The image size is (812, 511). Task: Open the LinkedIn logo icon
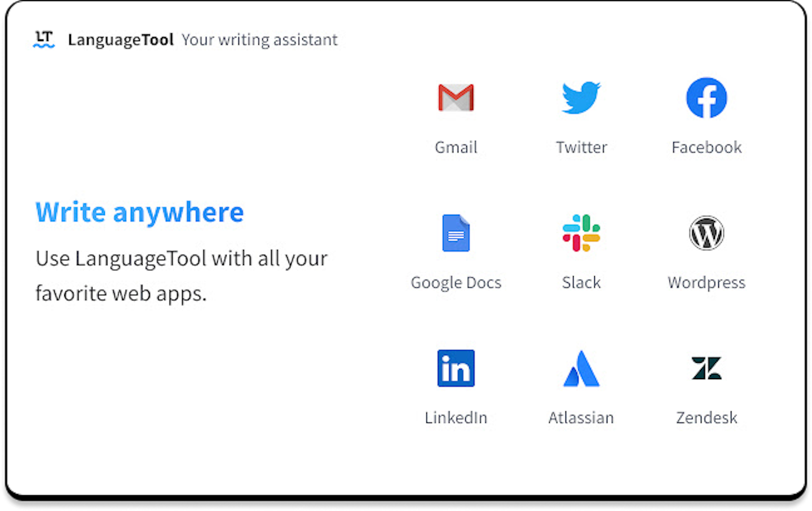(456, 368)
